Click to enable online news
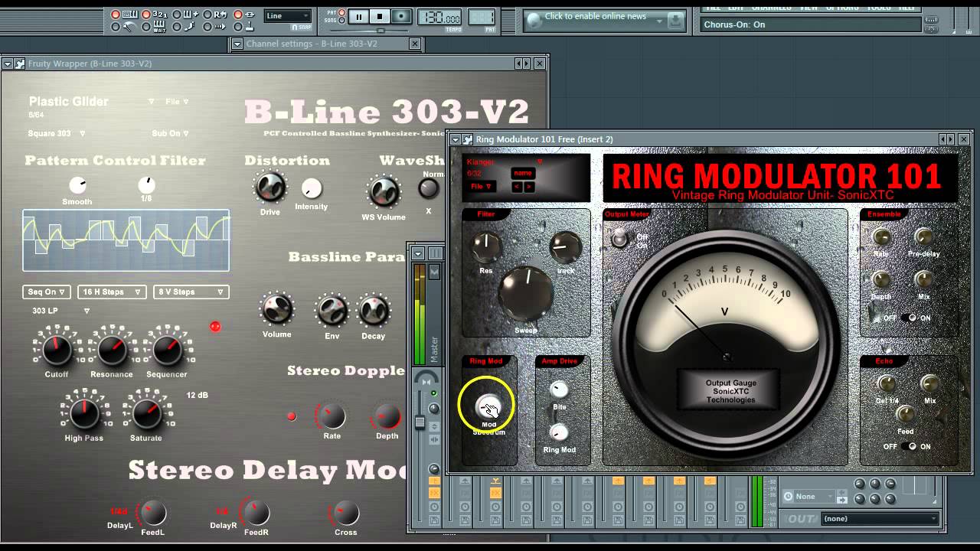980x551 pixels. pos(596,16)
